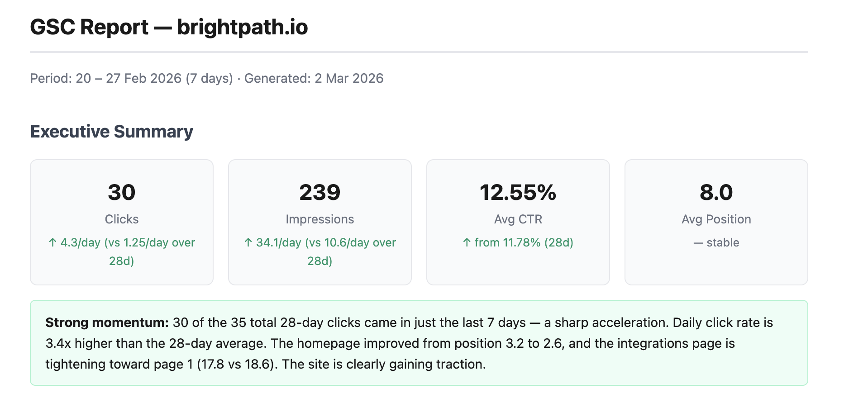Viewport: 868px width, 417px height.
Task: Click the 12.55% value
Action: pyautogui.click(x=518, y=193)
